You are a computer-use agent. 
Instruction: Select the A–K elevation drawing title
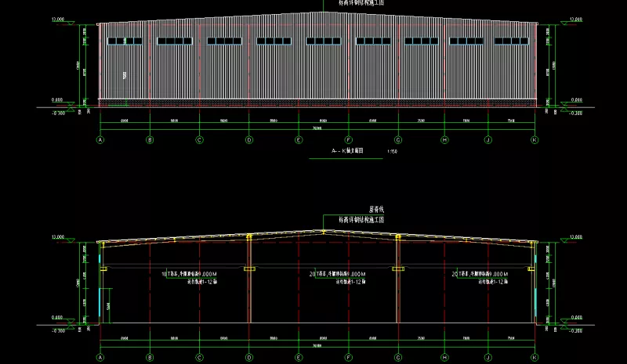347,150
